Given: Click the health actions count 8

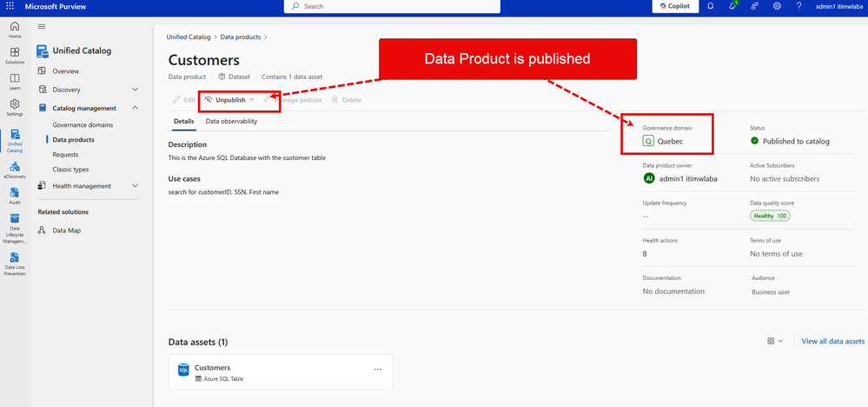Looking at the screenshot, I should (645, 254).
